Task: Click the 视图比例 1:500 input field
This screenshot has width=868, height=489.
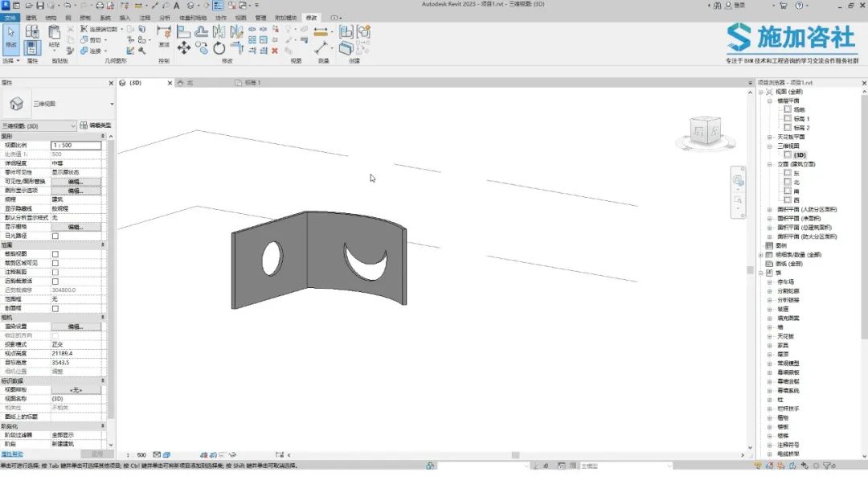Action: [x=76, y=146]
